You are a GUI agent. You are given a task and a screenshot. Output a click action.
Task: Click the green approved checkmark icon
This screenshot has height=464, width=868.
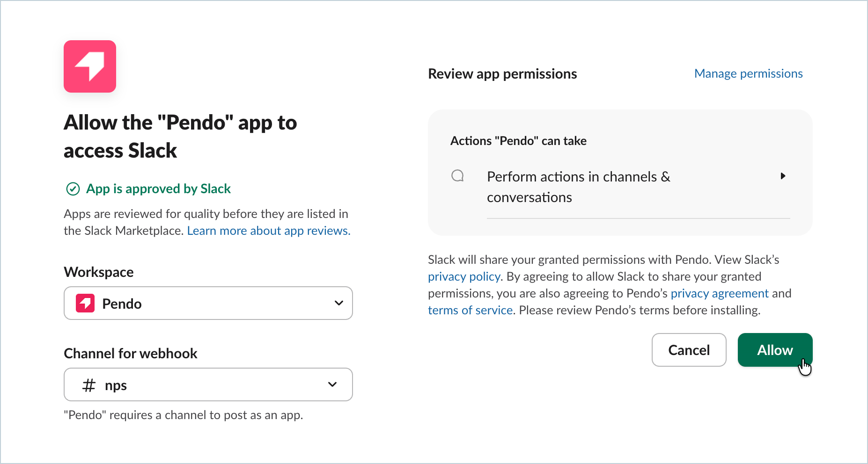pos(73,189)
